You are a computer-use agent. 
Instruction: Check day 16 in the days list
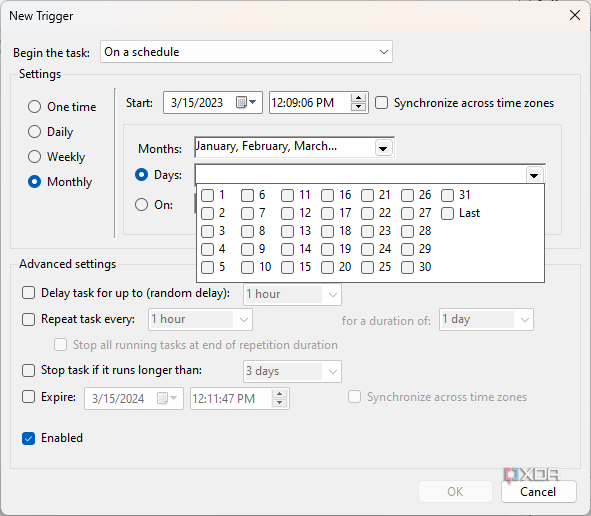[327, 195]
